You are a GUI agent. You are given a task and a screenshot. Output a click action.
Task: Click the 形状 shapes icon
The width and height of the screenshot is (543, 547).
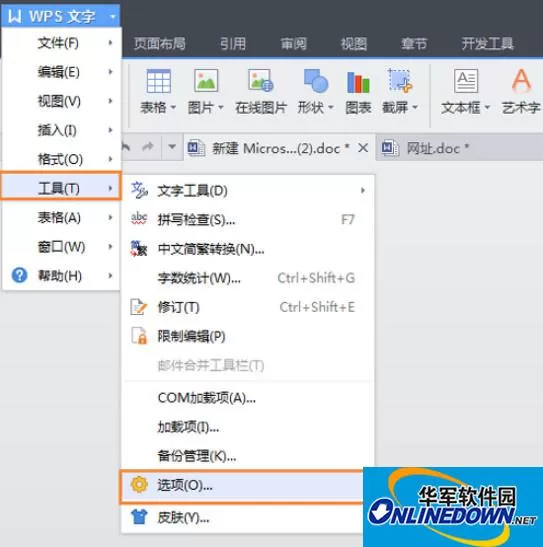pos(316,81)
